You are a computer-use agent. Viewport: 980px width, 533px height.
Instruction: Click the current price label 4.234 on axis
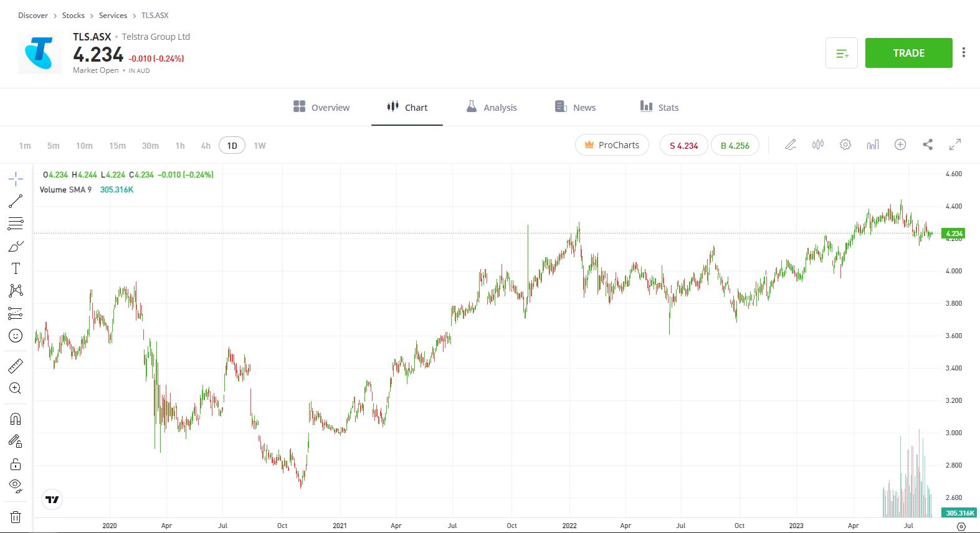(x=954, y=233)
